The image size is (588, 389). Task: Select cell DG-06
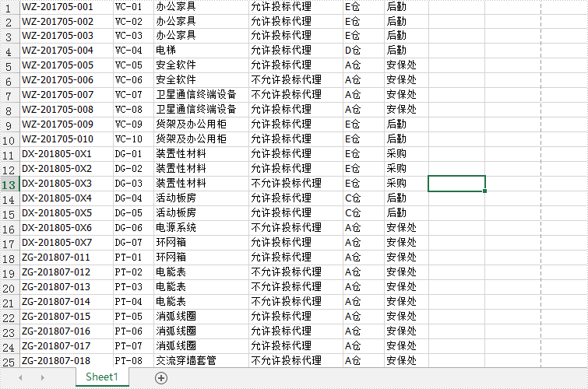click(133, 227)
